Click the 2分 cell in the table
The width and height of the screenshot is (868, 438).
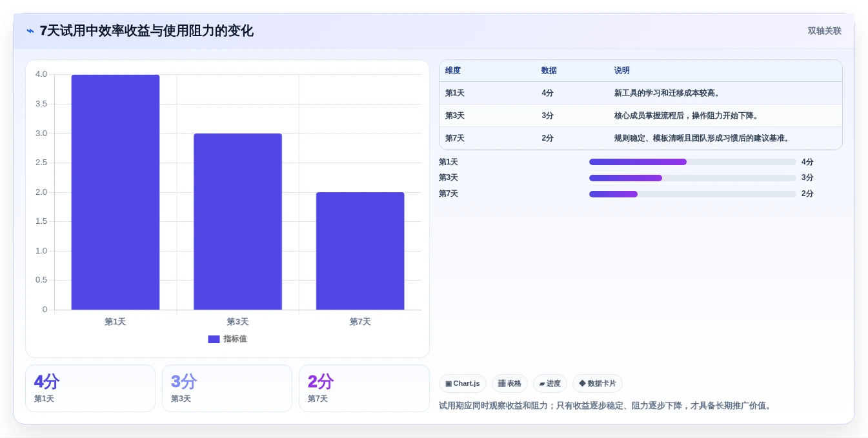click(548, 139)
